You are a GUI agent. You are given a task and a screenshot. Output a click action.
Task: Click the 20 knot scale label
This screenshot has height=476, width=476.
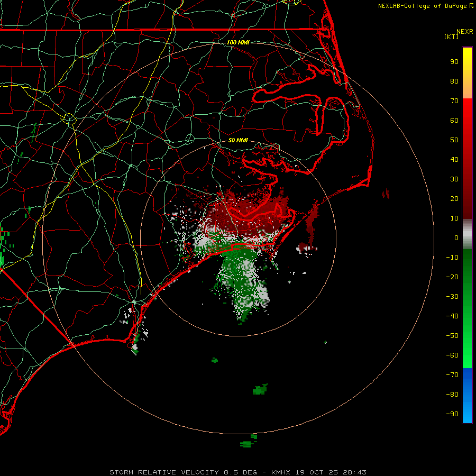point(454,198)
